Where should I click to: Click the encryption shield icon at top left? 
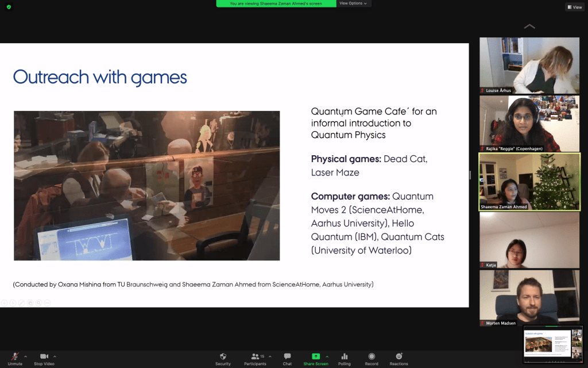pos(9,7)
